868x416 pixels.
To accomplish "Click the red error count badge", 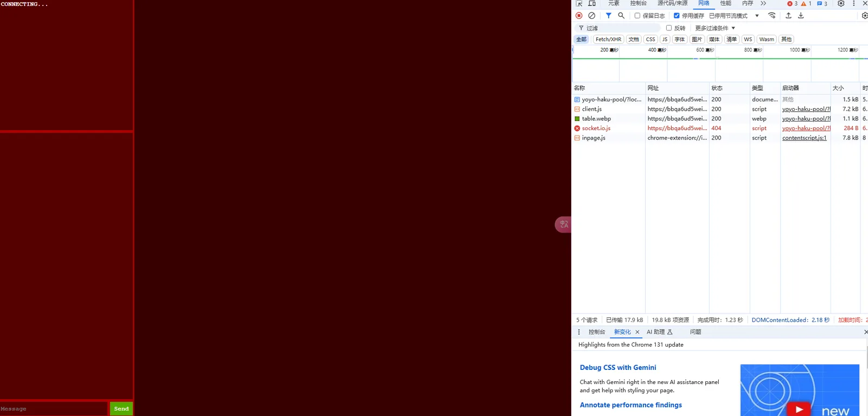I will coord(792,4).
